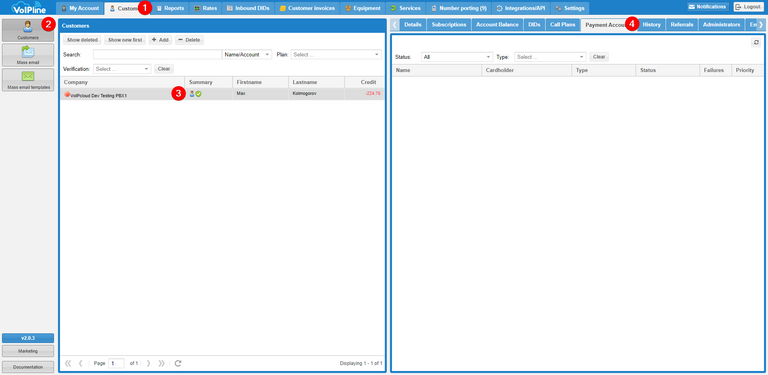Click the Notifications button
Viewport: 768px width, 375px height.
coord(707,7)
